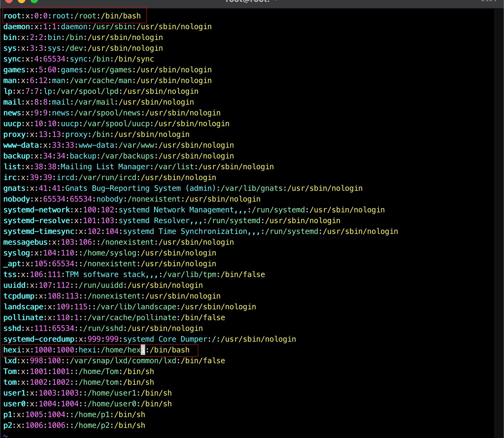Screen dimensions: 504x438
Task: Select the lowercase tom:x:1002 line
Action: click(x=79, y=382)
